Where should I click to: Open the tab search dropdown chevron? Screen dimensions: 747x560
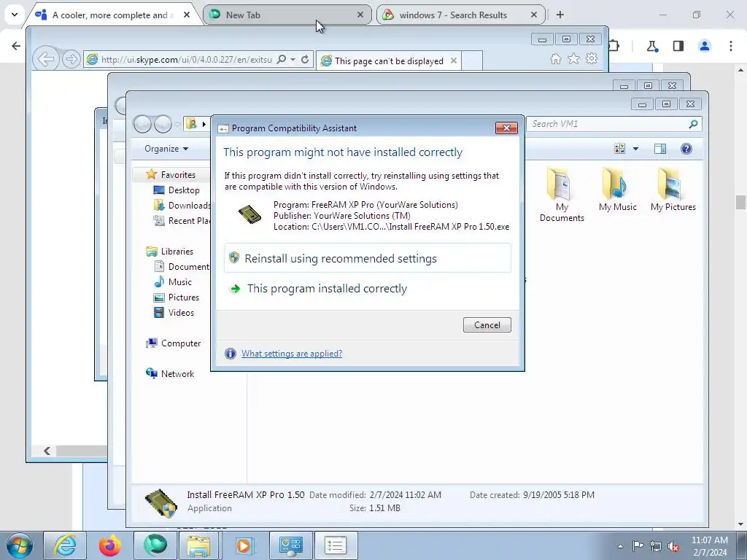point(15,15)
